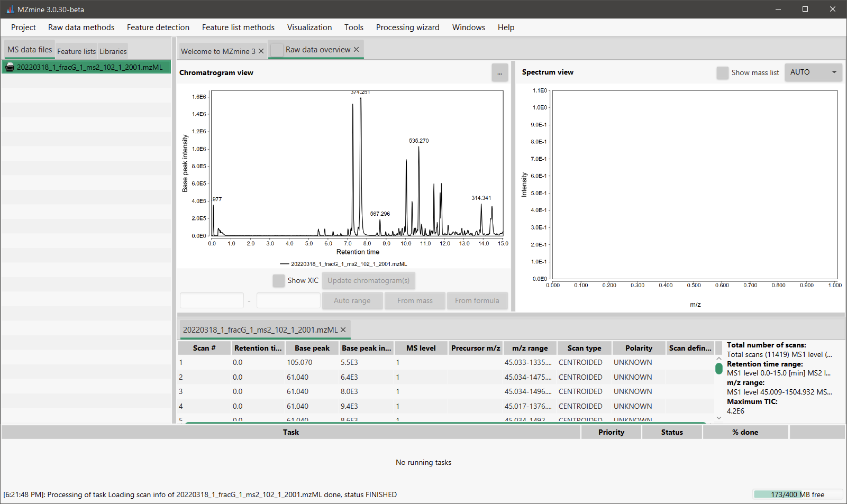Screen dimensions: 847x504
Task: Click the scroll-down chevron on the scan summary panel
Action: [719, 418]
